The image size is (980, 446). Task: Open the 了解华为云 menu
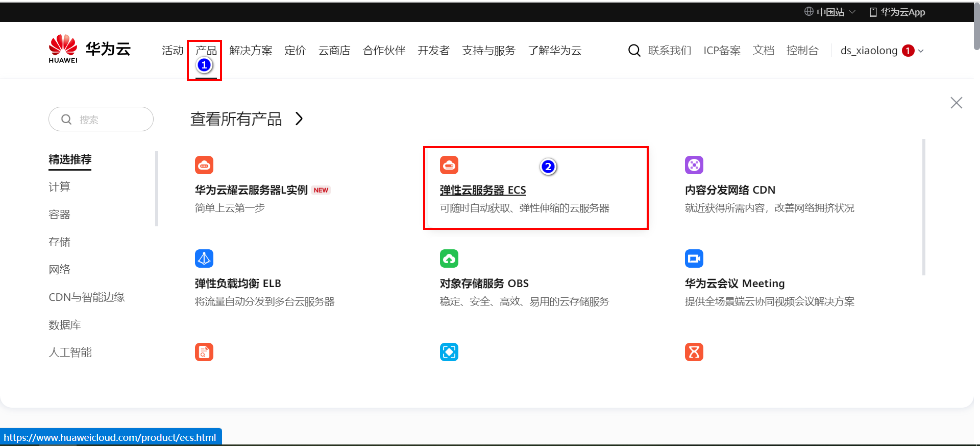click(555, 51)
